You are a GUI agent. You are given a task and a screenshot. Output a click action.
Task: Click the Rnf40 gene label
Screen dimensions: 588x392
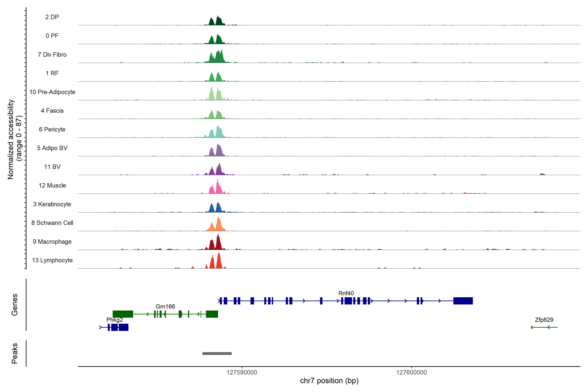(346, 293)
